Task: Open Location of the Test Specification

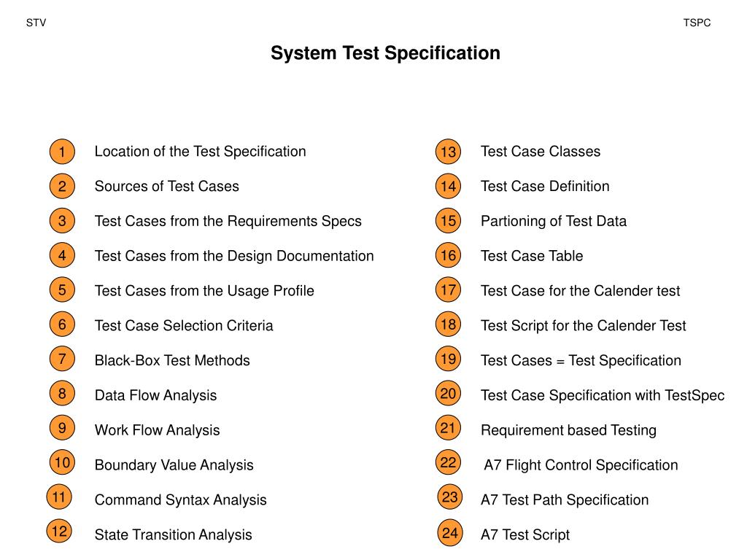Action: point(200,152)
